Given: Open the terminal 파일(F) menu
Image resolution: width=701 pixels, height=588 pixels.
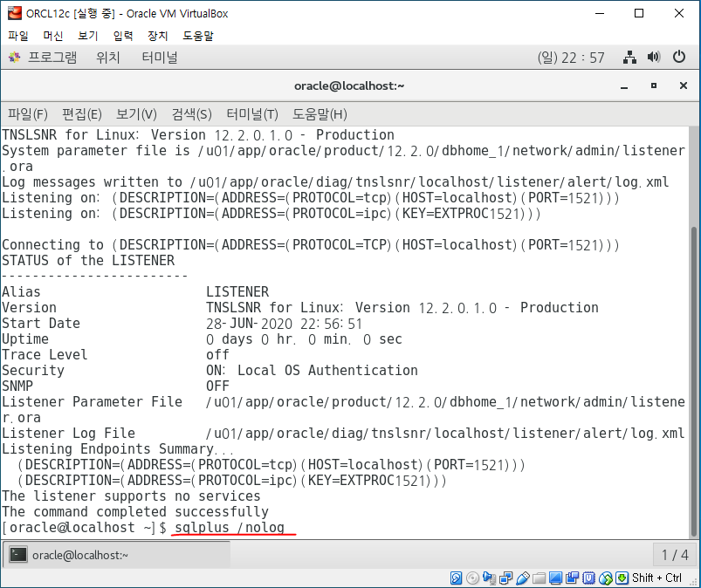Looking at the screenshot, I should [x=27, y=114].
